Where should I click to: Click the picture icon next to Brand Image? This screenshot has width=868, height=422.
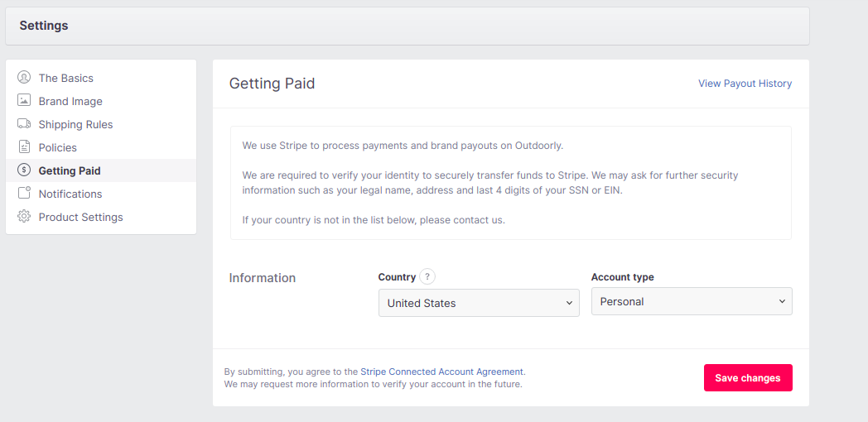(24, 101)
